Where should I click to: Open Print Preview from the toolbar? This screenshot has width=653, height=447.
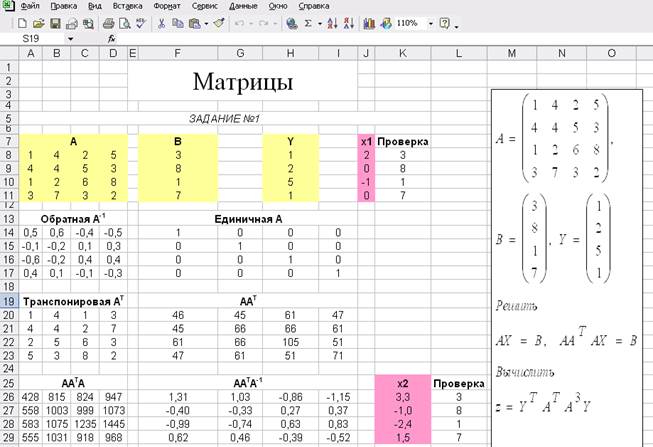[x=124, y=23]
